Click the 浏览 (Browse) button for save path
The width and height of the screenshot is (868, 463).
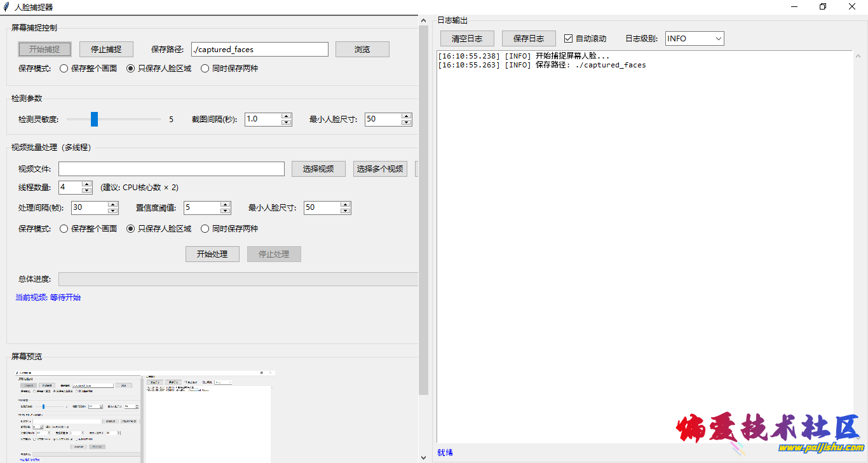[362, 49]
